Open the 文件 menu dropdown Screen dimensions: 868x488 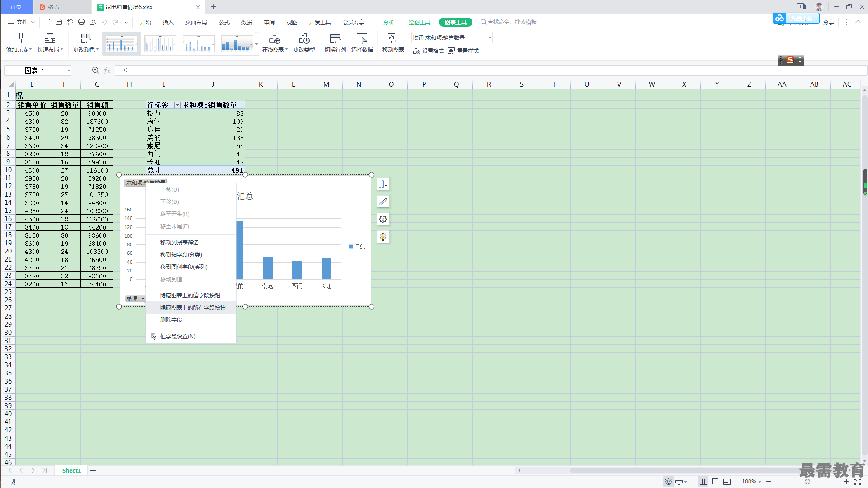(21, 22)
